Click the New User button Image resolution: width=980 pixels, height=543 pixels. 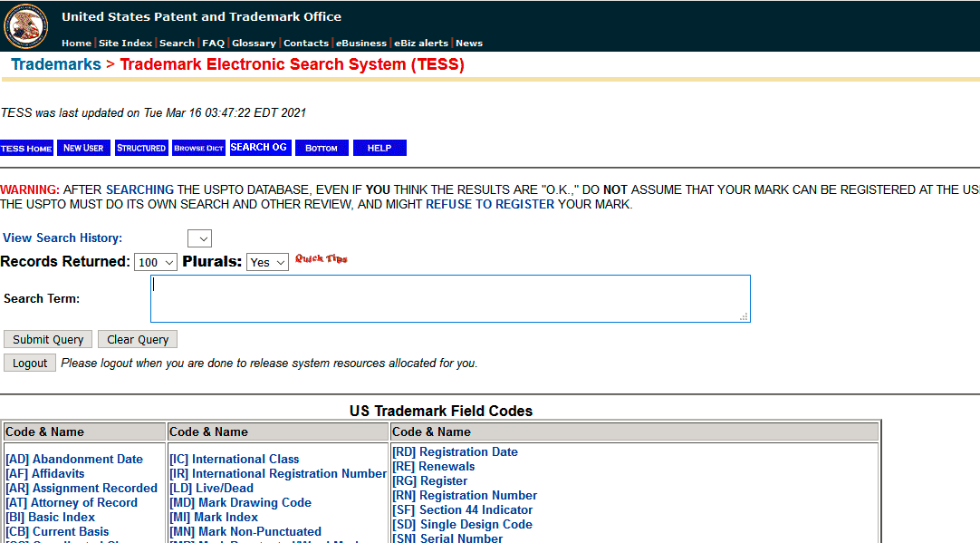coord(83,148)
